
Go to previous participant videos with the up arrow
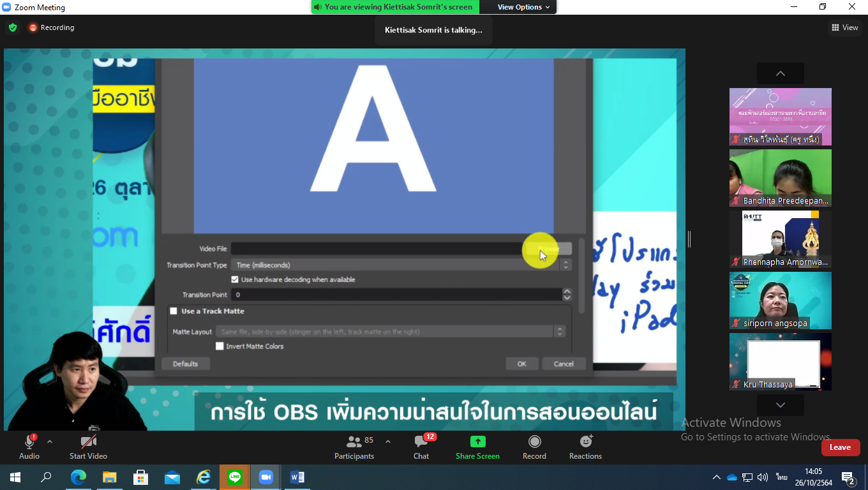point(780,73)
